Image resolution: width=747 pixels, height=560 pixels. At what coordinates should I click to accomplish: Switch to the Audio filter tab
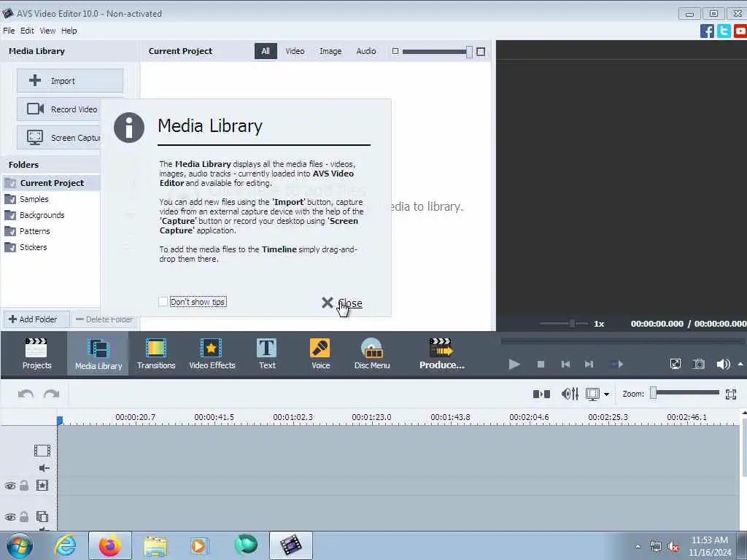click(x=366, y=51)
